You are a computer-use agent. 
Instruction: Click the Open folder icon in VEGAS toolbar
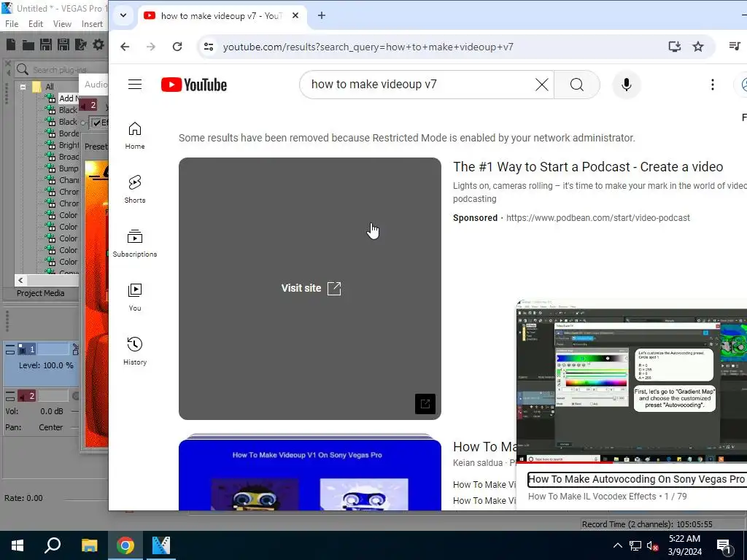click(x=28, y=45)
